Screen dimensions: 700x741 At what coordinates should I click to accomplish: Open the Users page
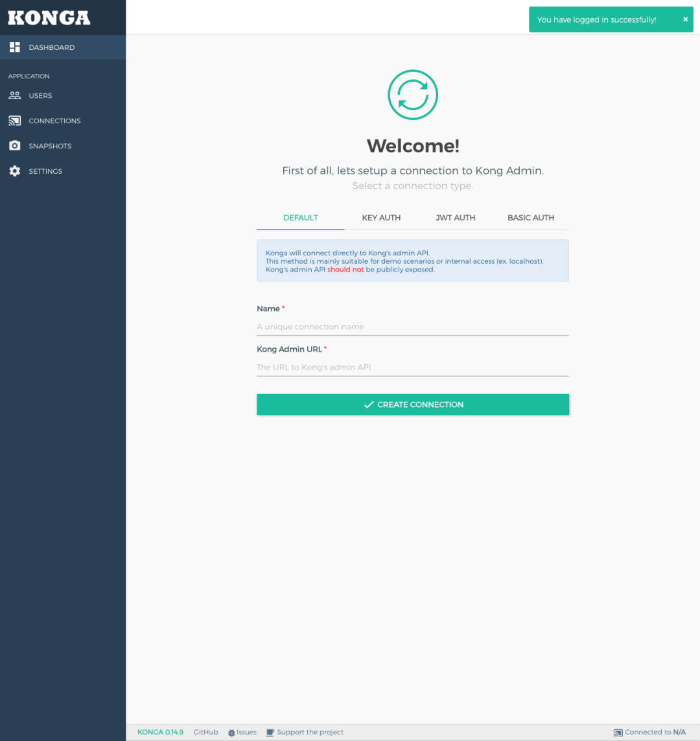63,95
